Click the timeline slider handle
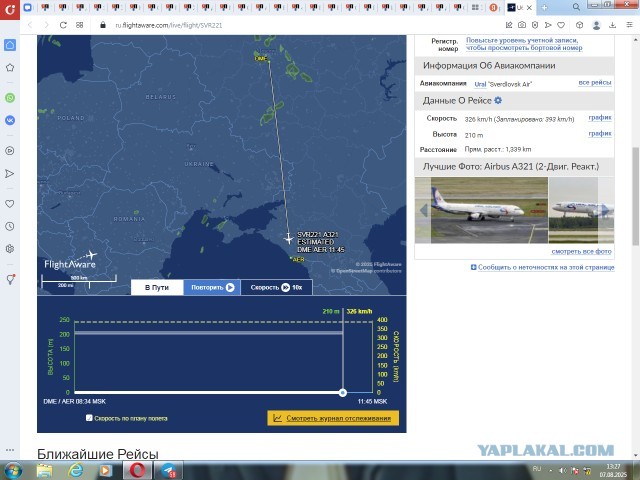The width and height of the screenshot is (640, 480). click(x=343, y=392)
